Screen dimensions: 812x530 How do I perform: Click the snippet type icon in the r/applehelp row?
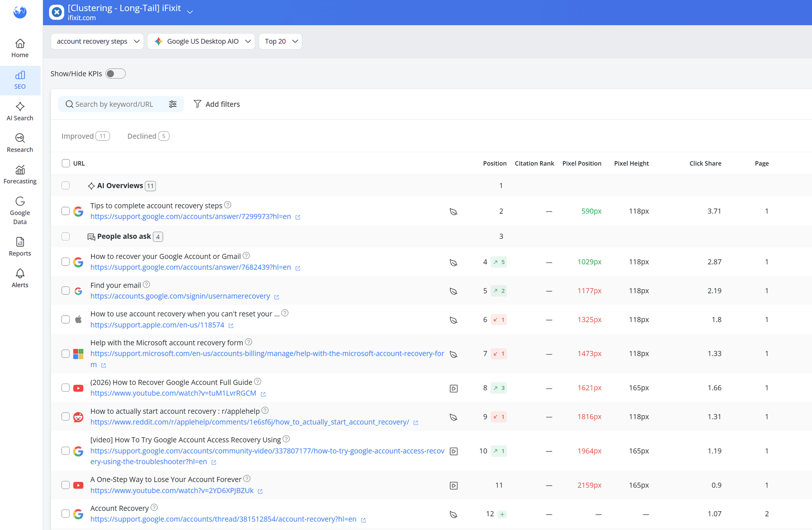[453, 417]
